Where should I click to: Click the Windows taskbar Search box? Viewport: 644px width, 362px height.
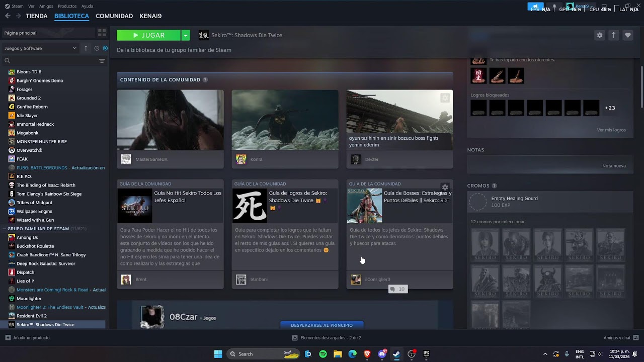tap(264, 354)
